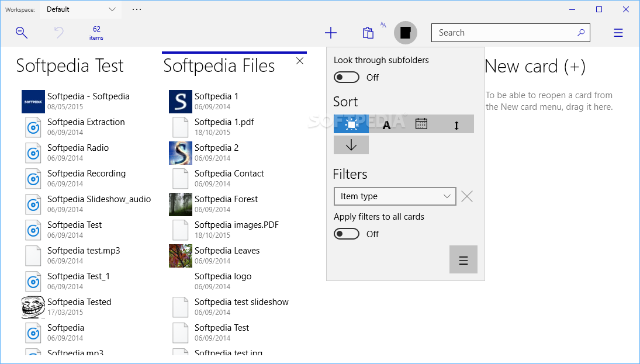Toggle sort direction down arrow

click(351, 145)
